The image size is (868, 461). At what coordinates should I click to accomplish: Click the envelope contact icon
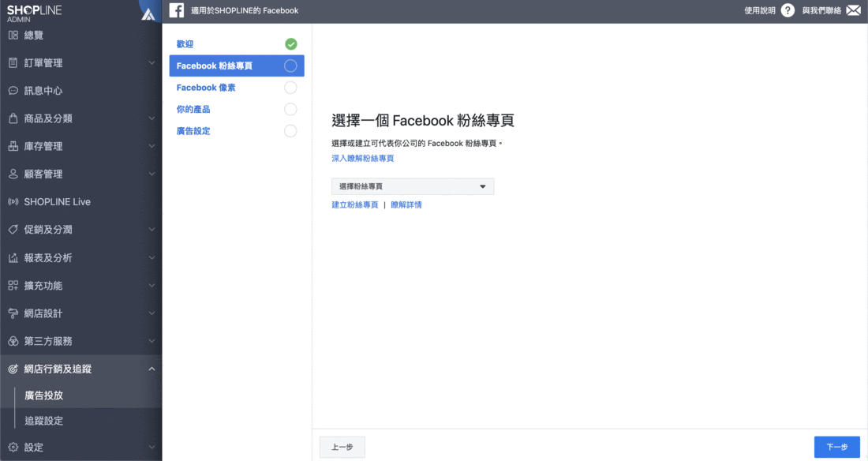[x=853, y=10]
